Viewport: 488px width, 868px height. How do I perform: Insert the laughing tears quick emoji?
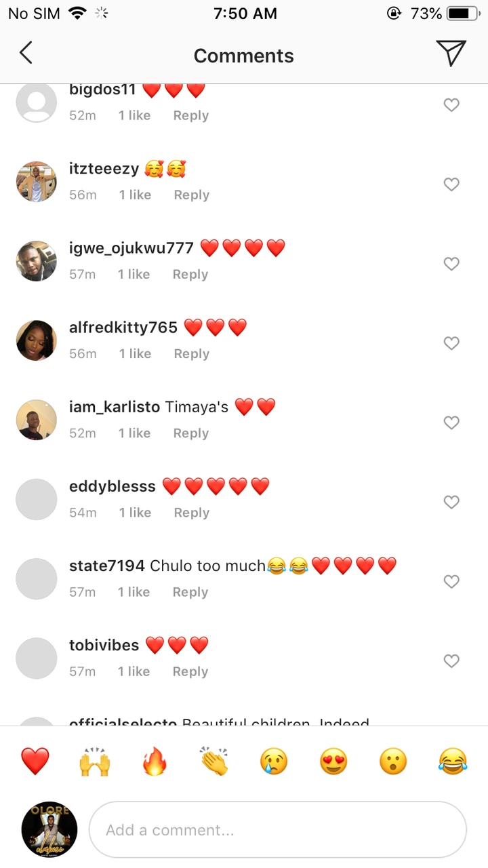tap(453, 762)
